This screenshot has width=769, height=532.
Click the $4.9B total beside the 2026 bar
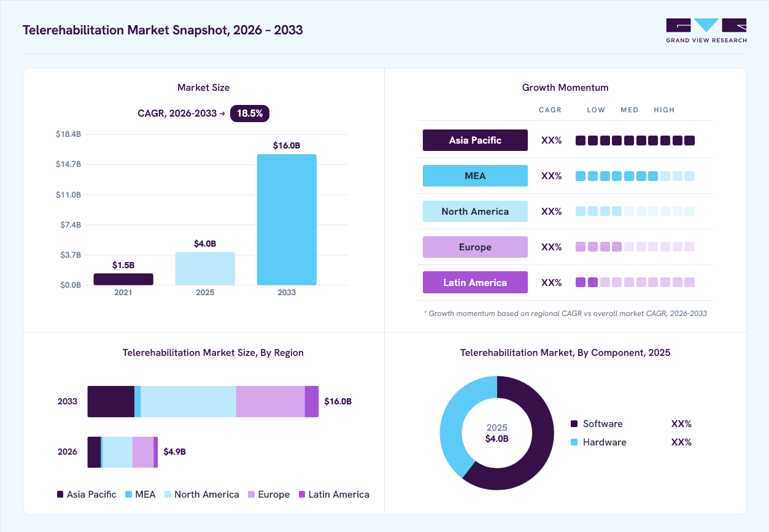[174, 452]
